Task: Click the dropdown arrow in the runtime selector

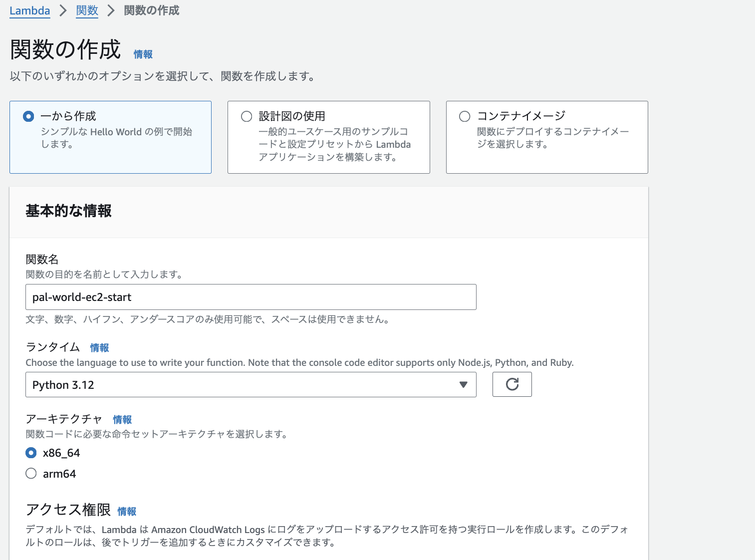Action: (x=463, y=384)
